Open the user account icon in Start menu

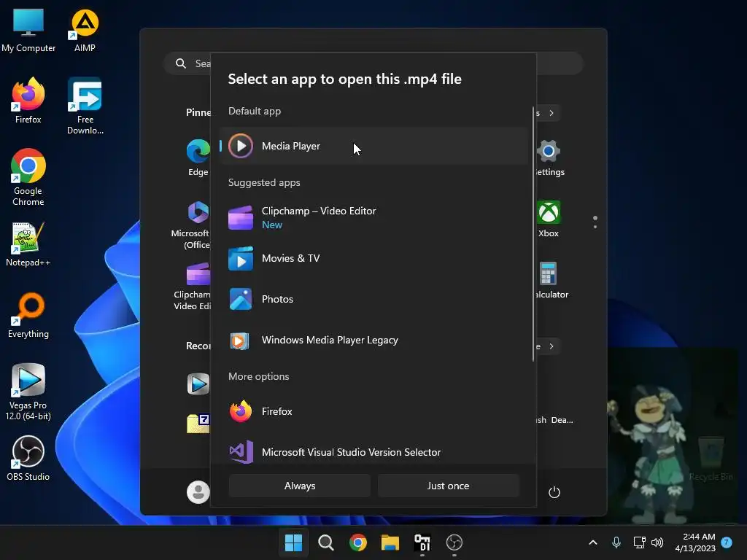(198, 492)
